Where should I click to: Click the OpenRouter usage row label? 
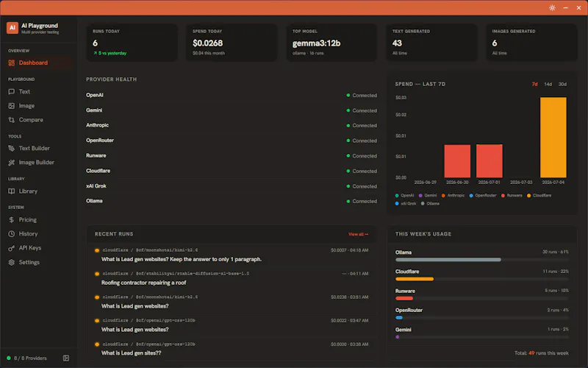point(409,311)
